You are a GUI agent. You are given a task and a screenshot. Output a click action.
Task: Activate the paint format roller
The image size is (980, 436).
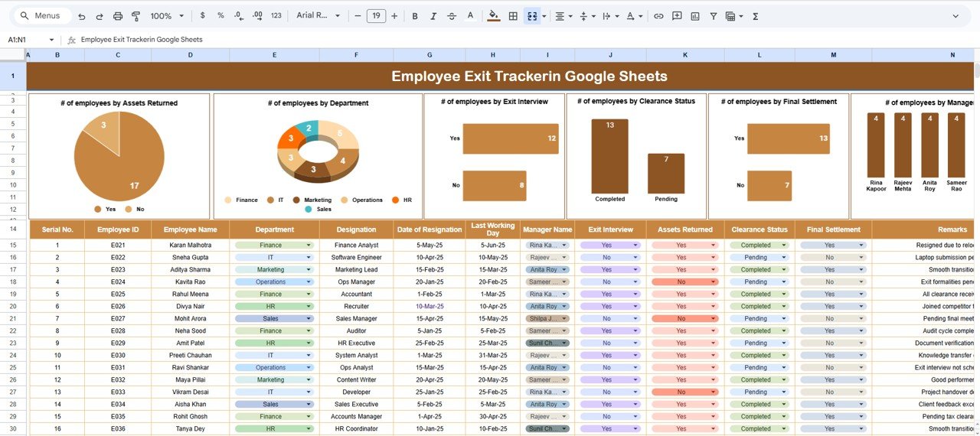point(136,16)
